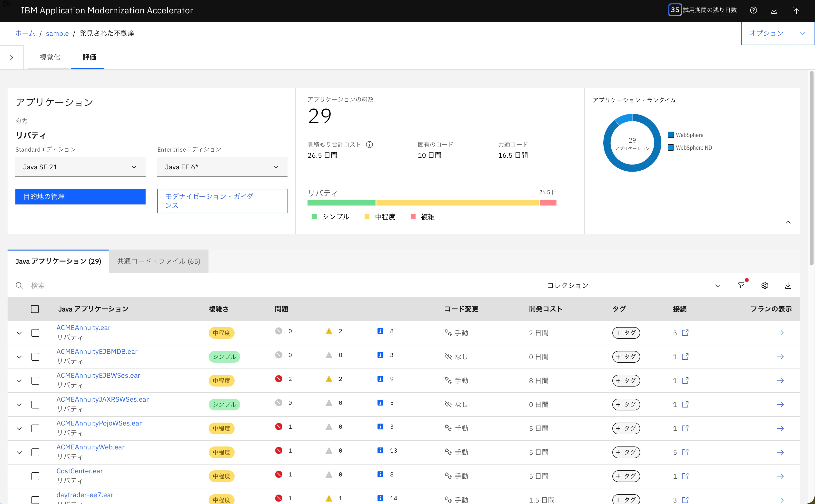Image resolution: width=815 pixels, height=504 pixels.
Task: Show info tooltip for 見積もり合計コスト
Action: pos(369,144)
